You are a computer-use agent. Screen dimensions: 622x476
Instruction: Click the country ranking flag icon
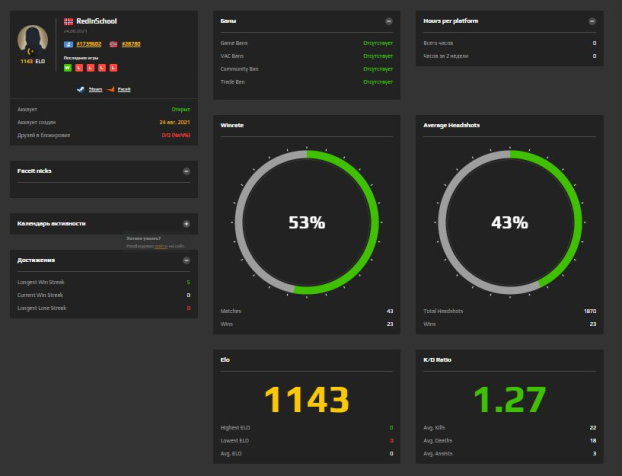pos(115,44)
